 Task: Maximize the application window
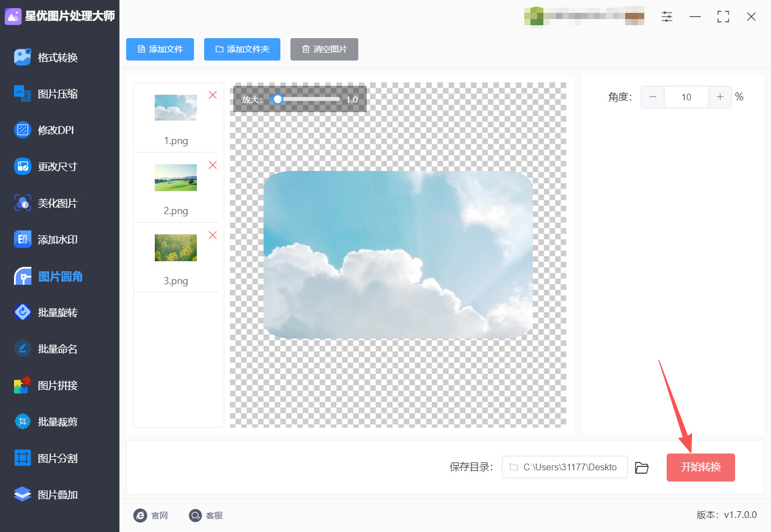coord(723,17)
